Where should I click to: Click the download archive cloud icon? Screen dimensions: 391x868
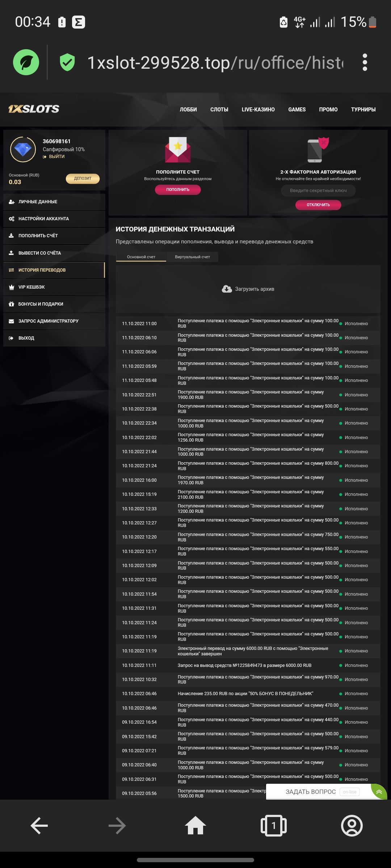(227, 289)
